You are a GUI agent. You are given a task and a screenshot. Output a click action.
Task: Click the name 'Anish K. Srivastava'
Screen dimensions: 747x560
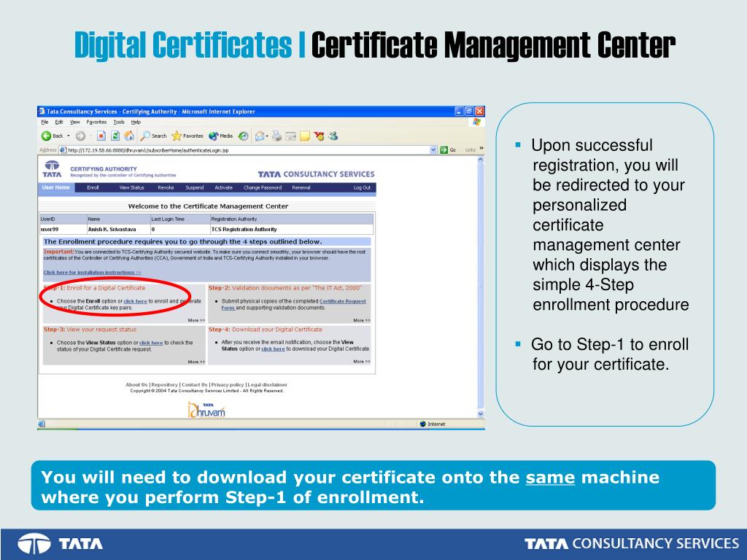(112, 230)
